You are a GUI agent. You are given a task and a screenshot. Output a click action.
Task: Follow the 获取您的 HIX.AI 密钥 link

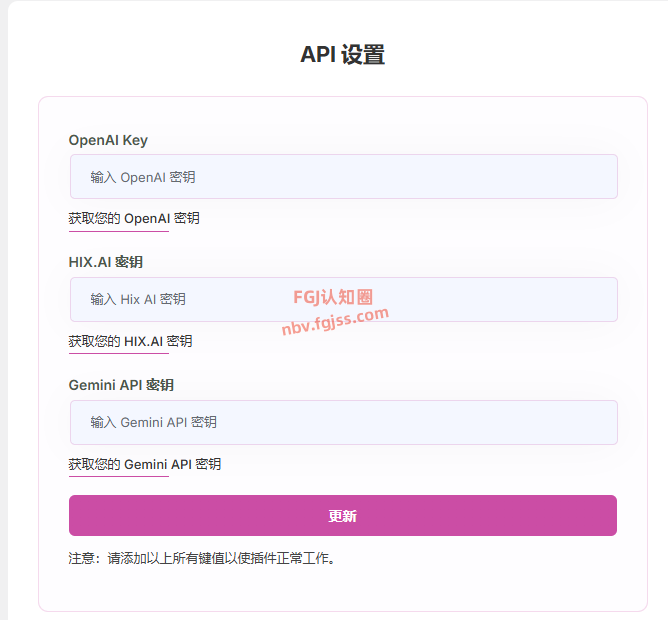tap(130, 341)
